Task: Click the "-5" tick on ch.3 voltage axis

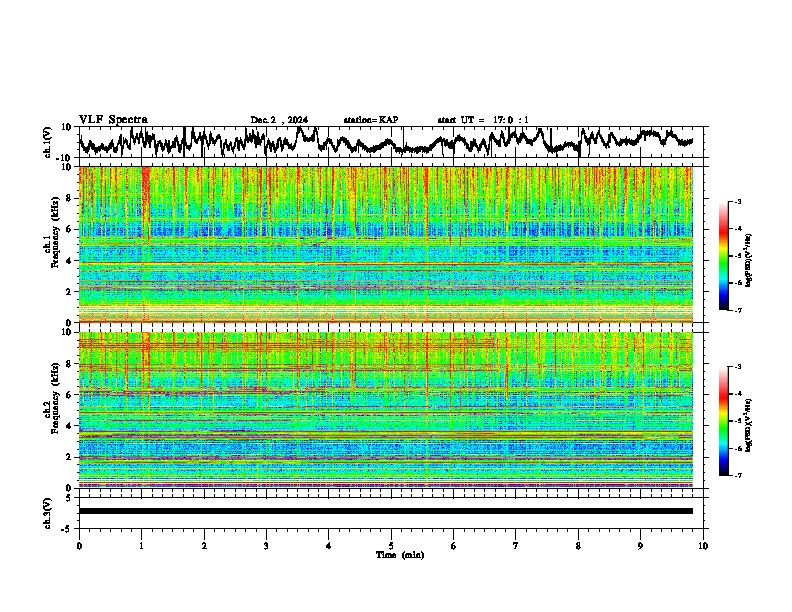Action: tap(67, 529)
